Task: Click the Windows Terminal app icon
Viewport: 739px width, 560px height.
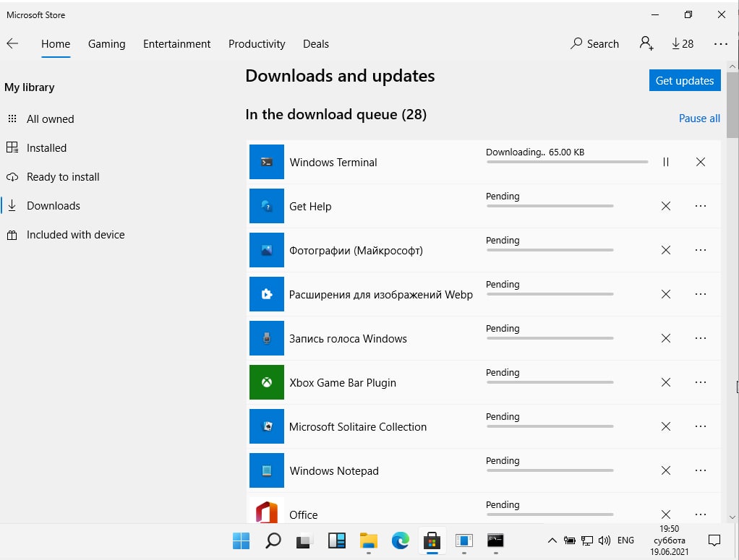Action: (x=267, y=162)
